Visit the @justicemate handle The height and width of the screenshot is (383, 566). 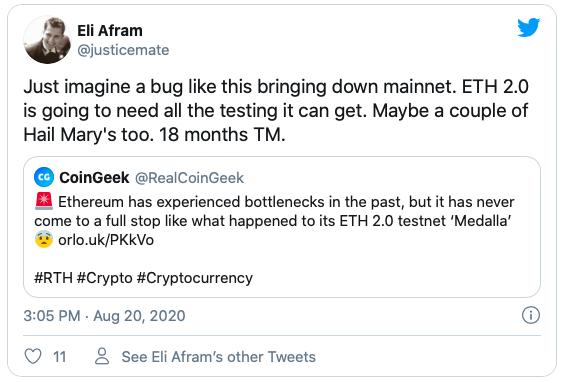123,50
